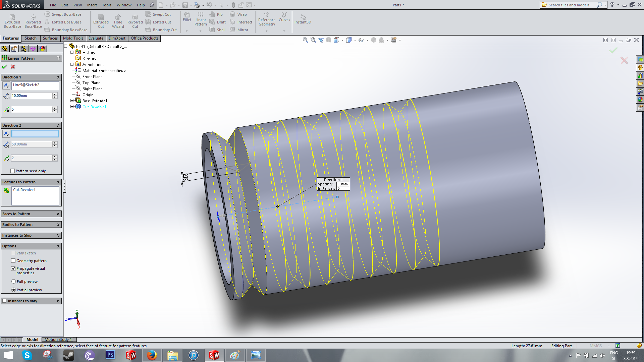This screenshot has height=362, width=644.
Task: Select Swept Cut command
Action: 158,14
